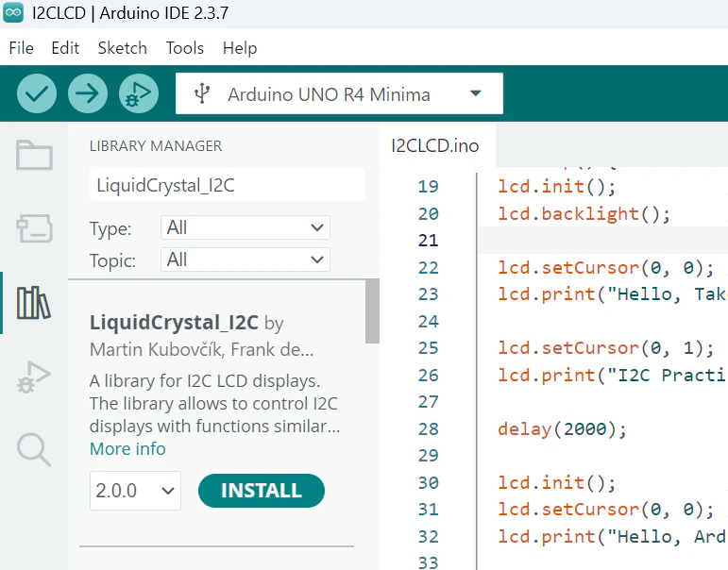The height and width of the screenshot is (570, 728).
Task: Select the Library Manager books icon
Action: 33,303
